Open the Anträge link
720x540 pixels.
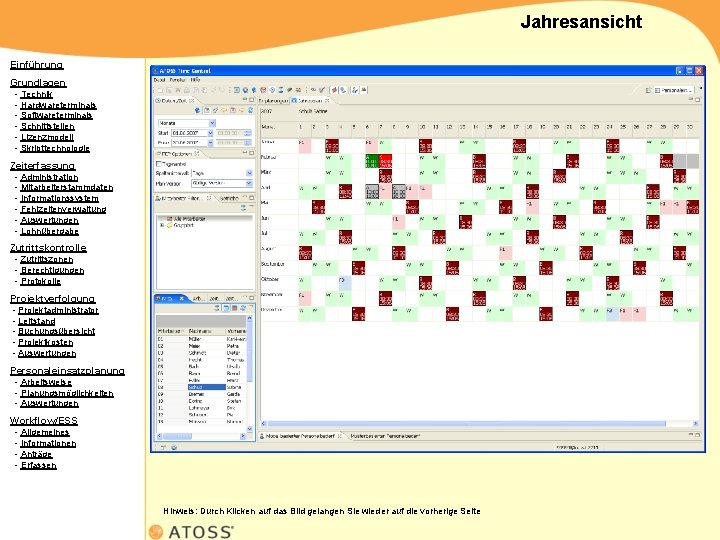pos(36,454)
